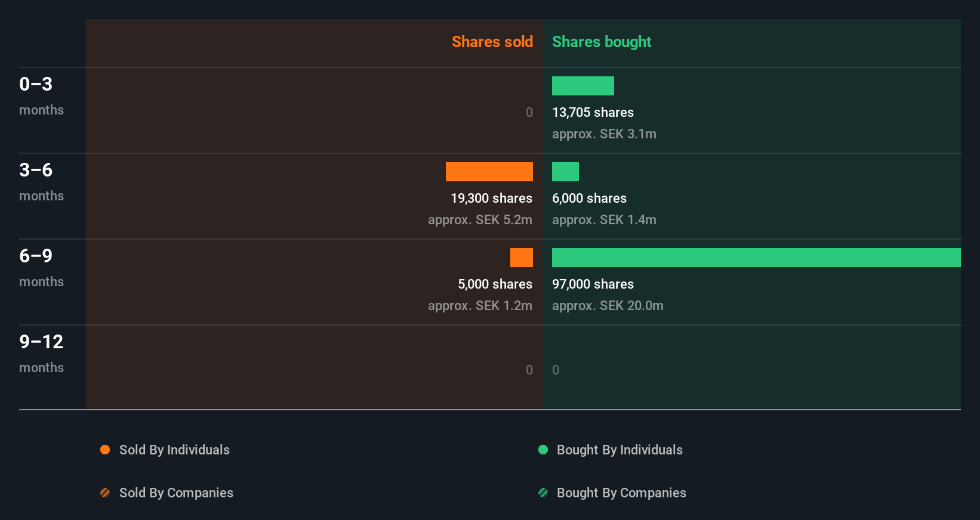Viewport: 980px width, 520px height.
Task: Click the striped Bought By Companies legend icon
Action: point(543,493)
